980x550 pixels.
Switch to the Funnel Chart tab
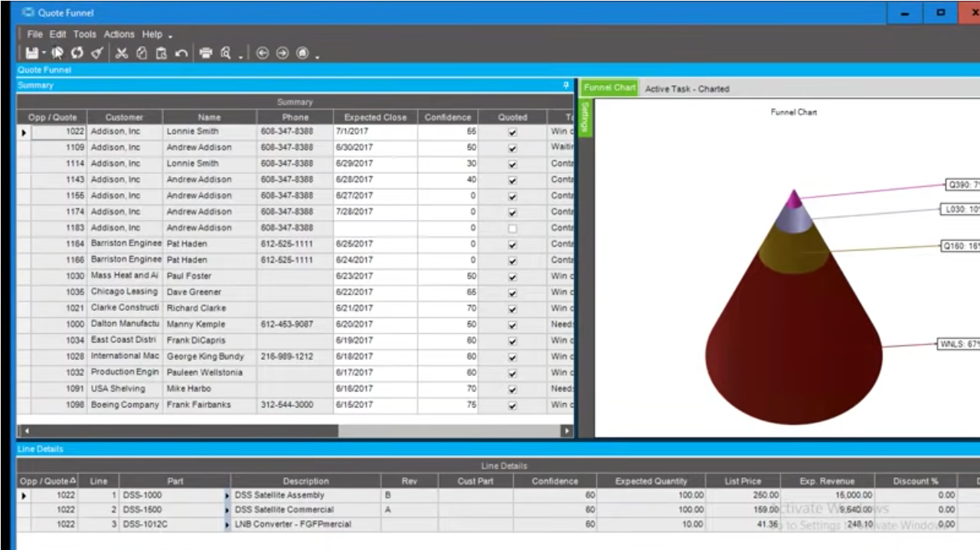coord(609,87)
